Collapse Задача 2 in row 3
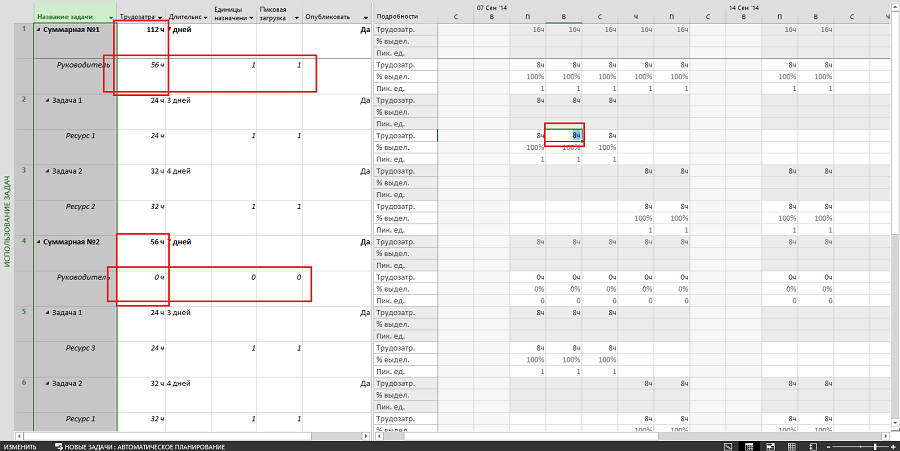 point(48,171)
